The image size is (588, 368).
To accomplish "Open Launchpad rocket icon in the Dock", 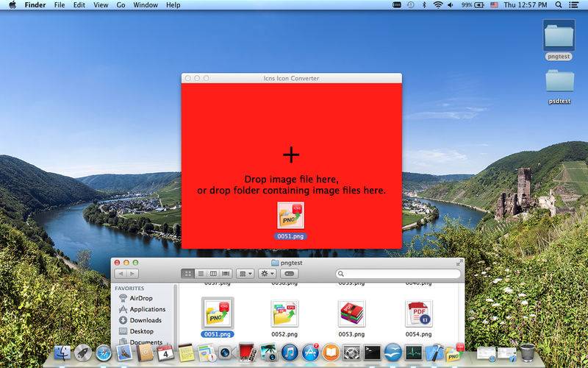I will (83, 353).
